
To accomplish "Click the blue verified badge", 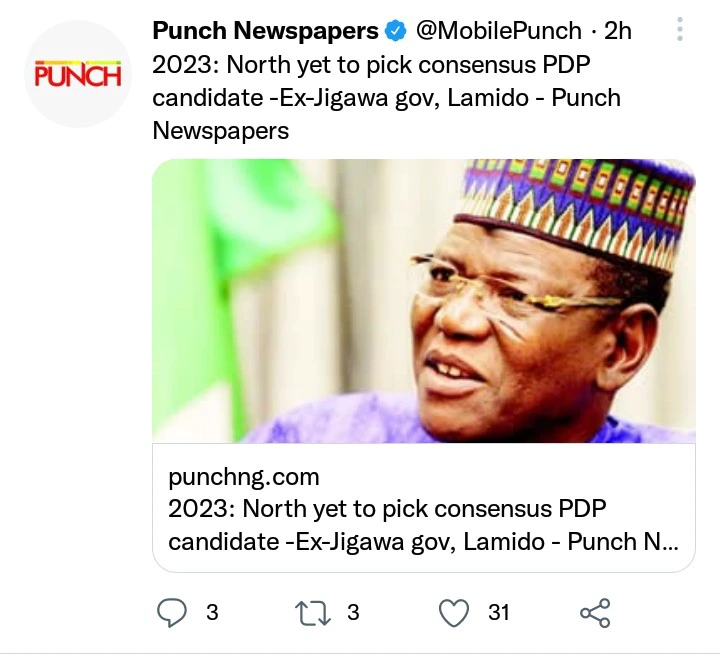I will click(x=397, y=31).
